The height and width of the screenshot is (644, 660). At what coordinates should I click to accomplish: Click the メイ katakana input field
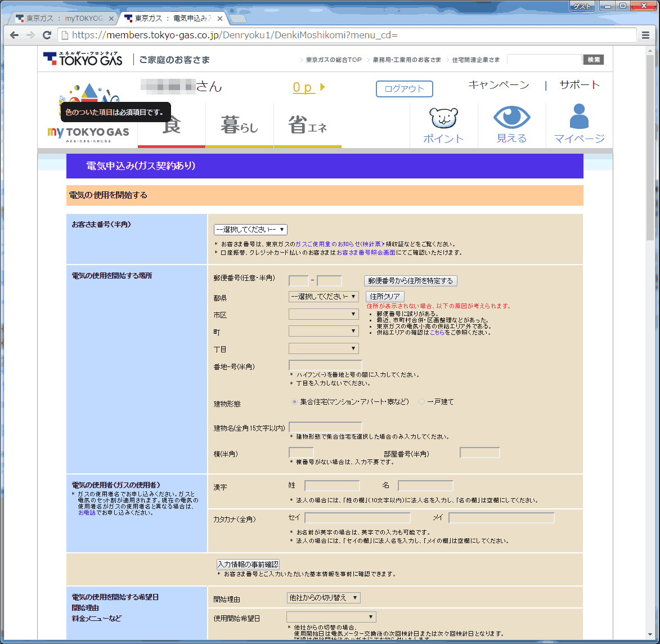click(x=502, y=518)
